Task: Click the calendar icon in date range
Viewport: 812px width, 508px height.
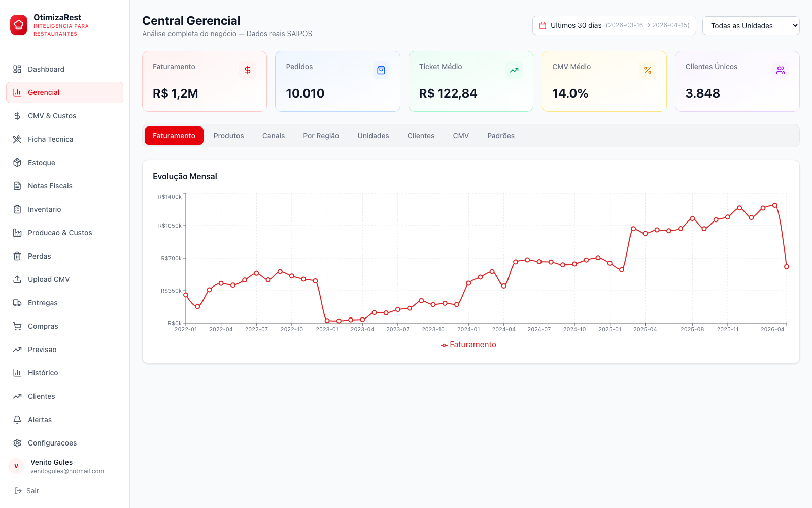Action: (543, 26)
